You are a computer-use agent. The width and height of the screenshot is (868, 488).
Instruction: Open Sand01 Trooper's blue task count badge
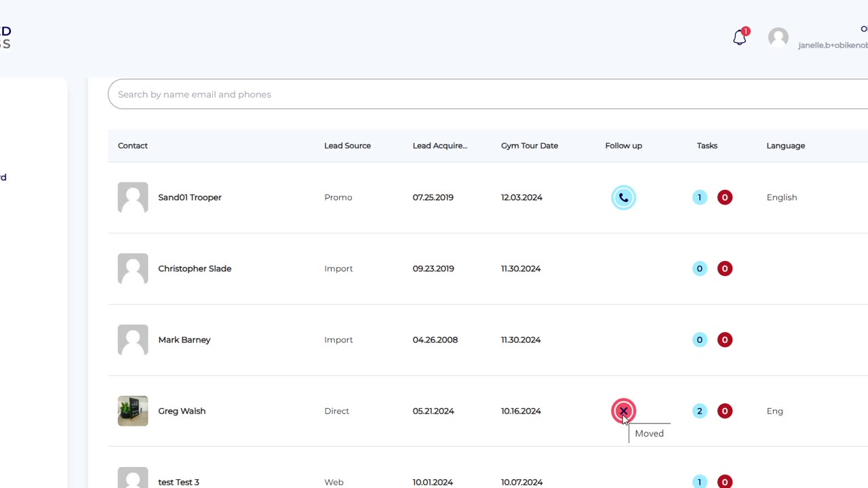700,198
